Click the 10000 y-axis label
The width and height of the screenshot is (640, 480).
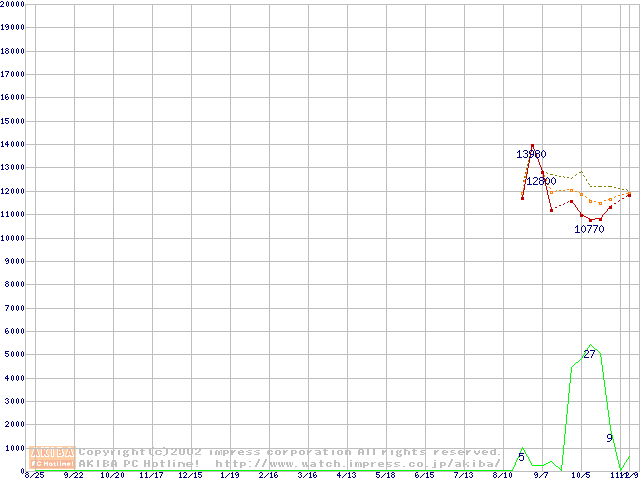click(x=13, y=237)
